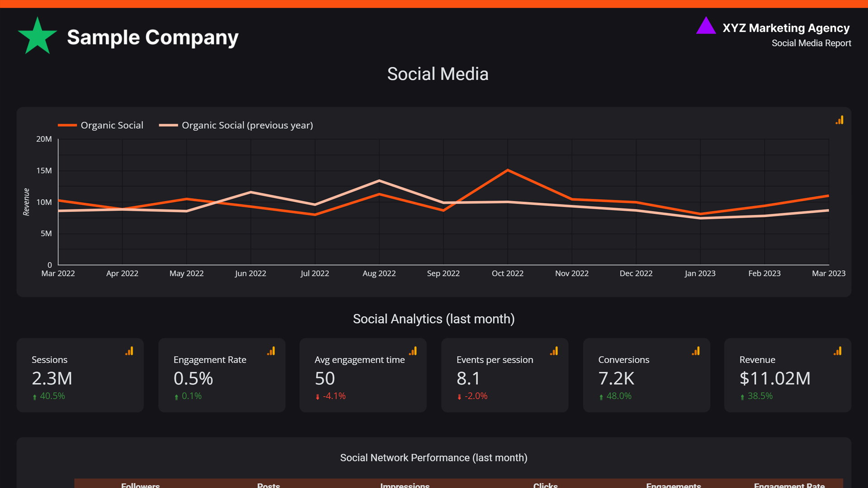Click the analytics icon on revenue chart
Viewport: 868px width, 488px height.
point(840,120)
